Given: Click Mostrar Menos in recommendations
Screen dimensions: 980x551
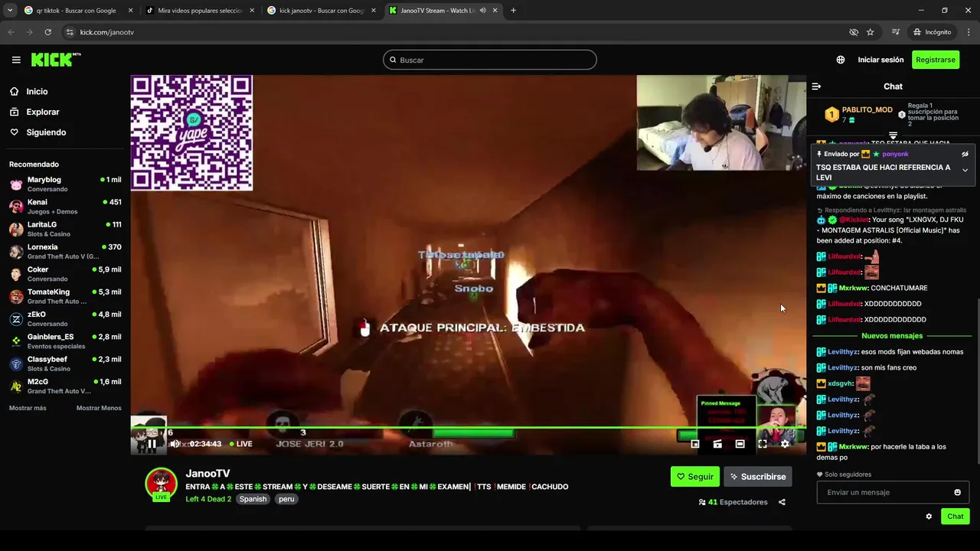Looking at the screenshot, I should click(99, 408).
